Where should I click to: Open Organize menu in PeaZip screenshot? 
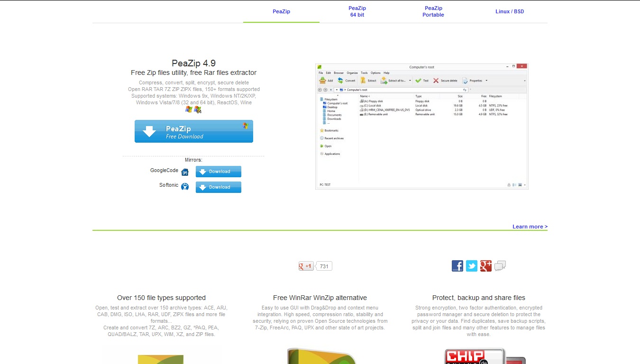point(352,73)
